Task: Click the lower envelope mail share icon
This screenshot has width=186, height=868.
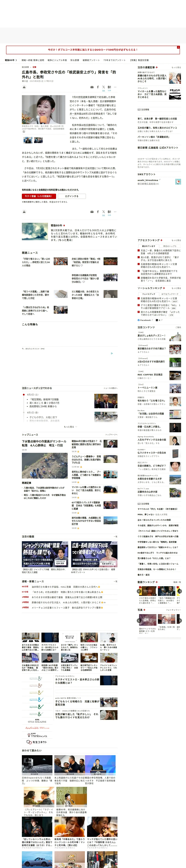Action: tap(92, 212)
